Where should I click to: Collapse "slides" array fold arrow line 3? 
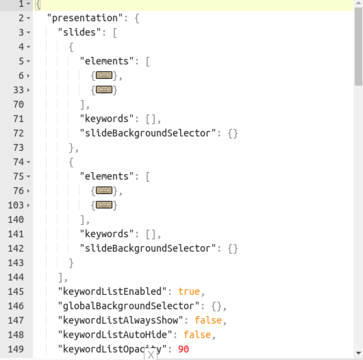tap(28, 32)
